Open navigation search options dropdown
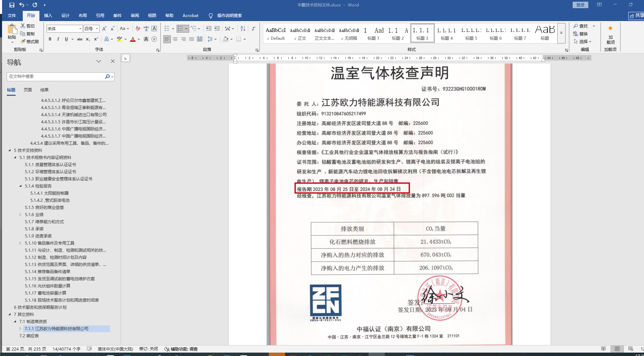 point(112,76)
